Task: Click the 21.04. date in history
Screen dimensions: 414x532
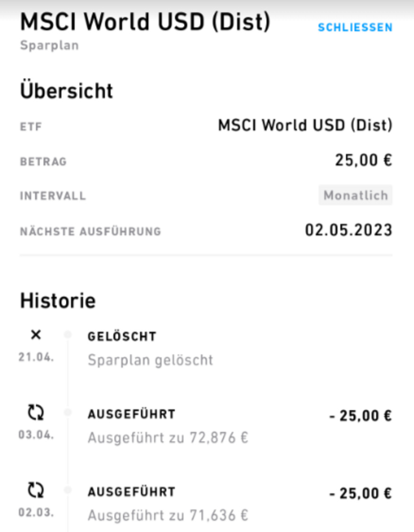Action: click(x=36, y=357)
